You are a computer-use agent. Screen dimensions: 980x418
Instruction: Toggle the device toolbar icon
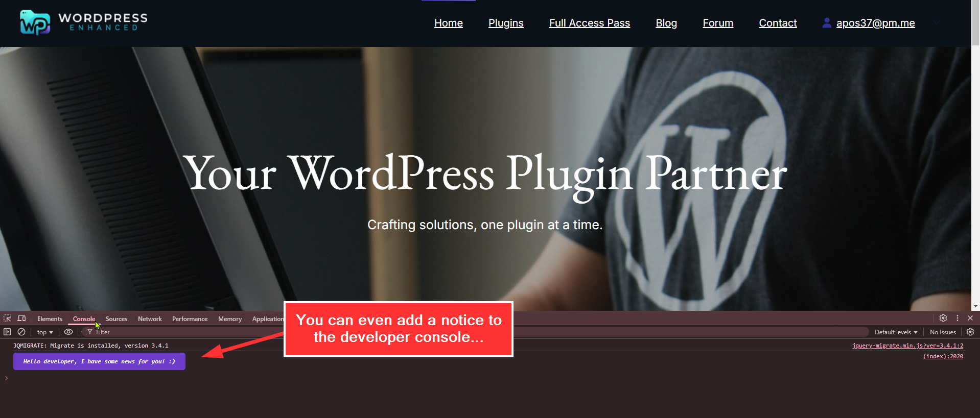point(21,318)
